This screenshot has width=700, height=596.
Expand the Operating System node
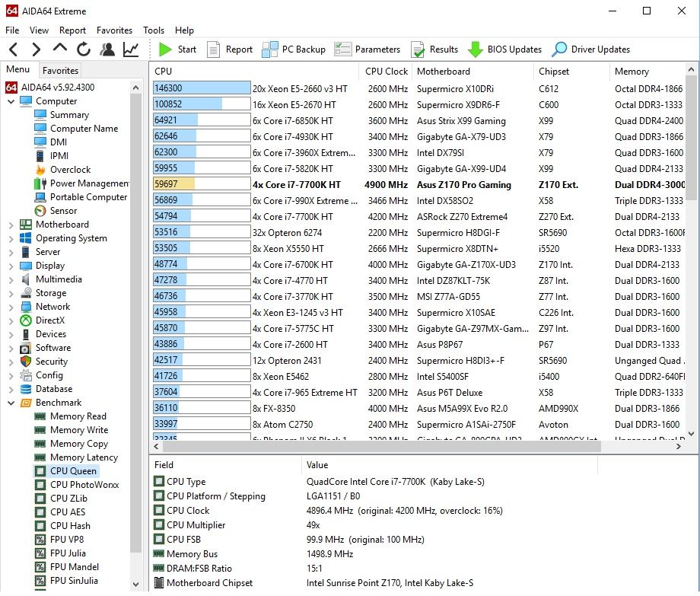[x=11, y=238]
